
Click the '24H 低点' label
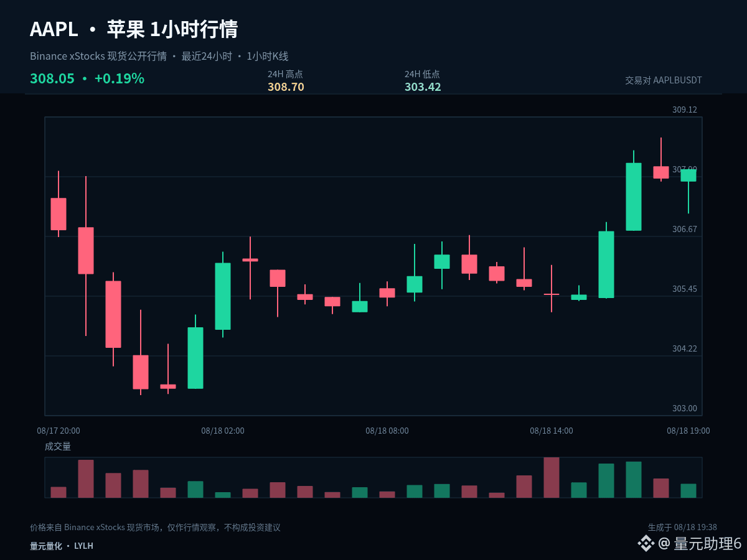(422, 74)
